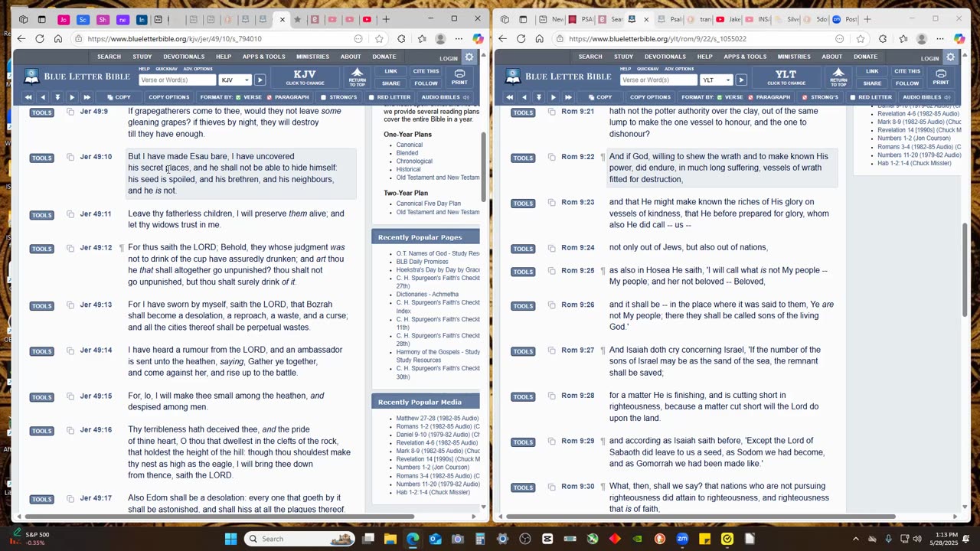Screen dimensions: 980x551
Task: Open Study menu in left window
Action: point(142,57)
